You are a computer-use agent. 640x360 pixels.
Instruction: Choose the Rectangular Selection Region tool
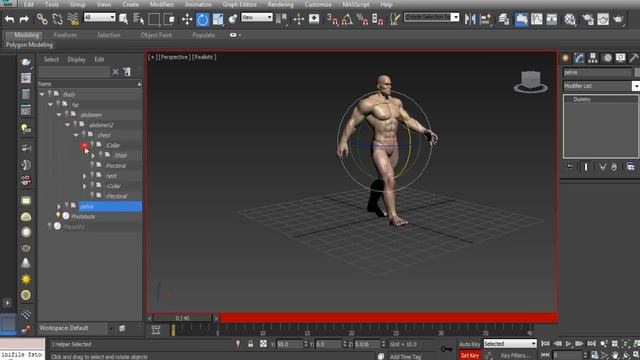coord(154,19)
